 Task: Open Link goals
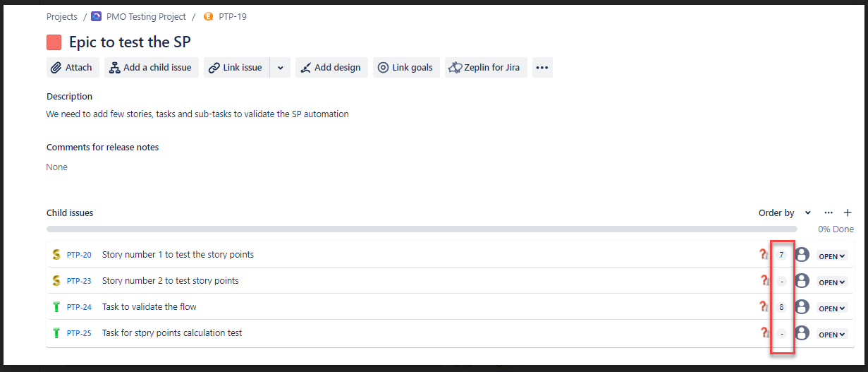coord(407,68)
